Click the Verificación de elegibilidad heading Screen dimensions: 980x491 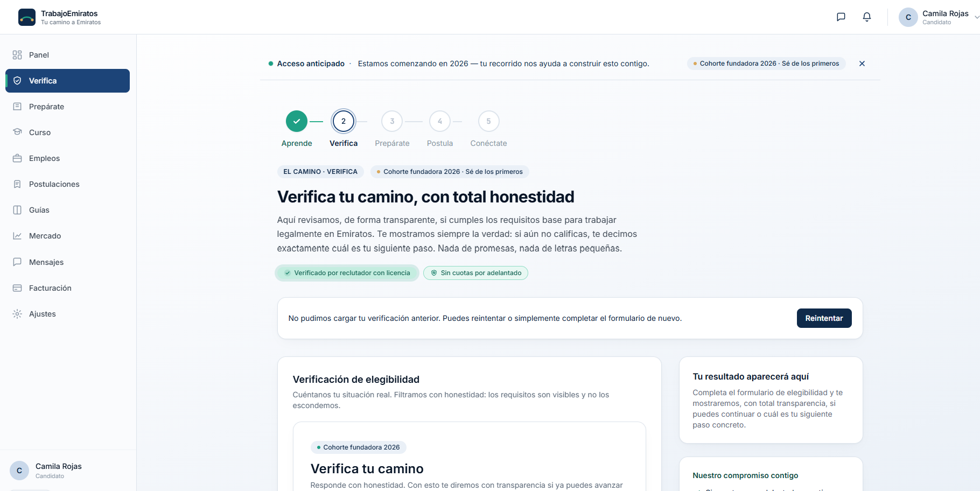coord(356,380)
